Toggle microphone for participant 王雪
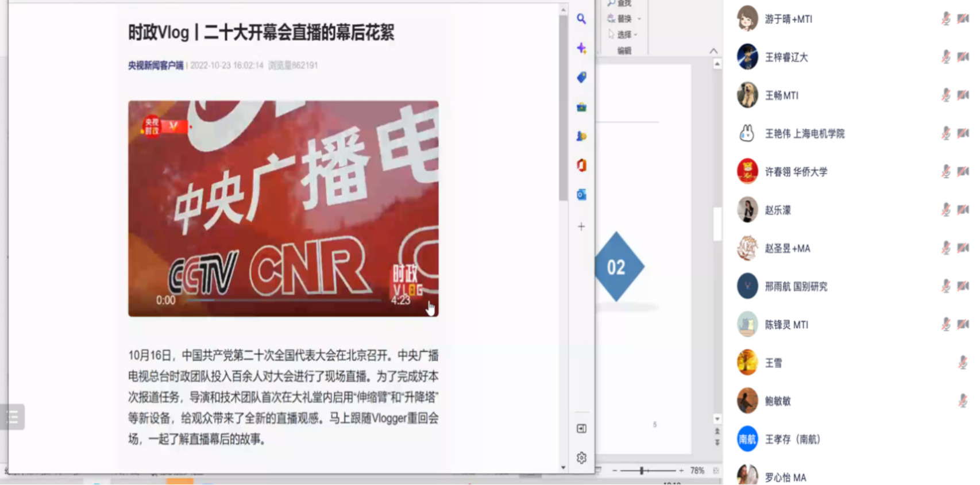The width and height of the screenshot is (980, 485). (963, 363)
